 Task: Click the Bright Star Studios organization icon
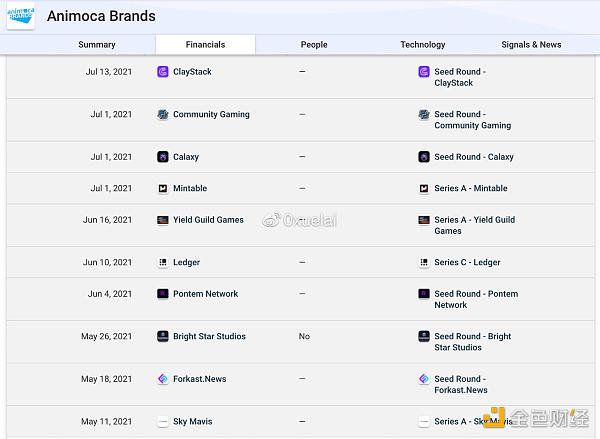click(163, 336)
